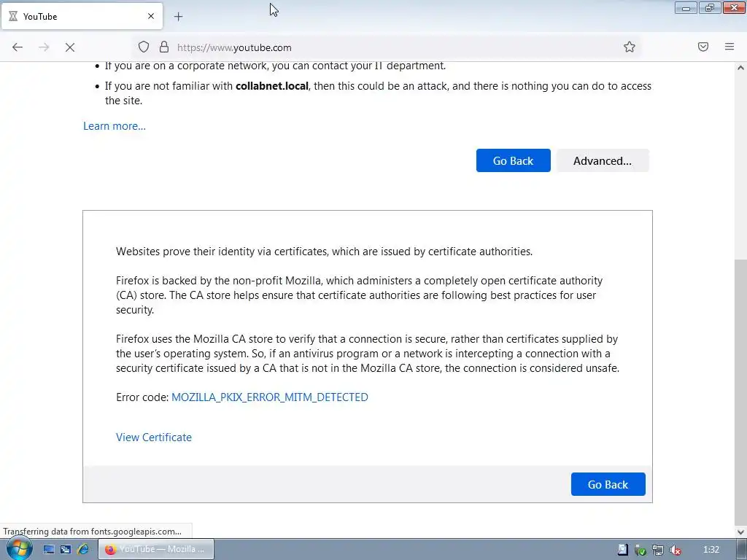Click the Switch Between Windows shortcut
Image resolution: width=747 pixels, height=560 pixels.
point(66,550)
